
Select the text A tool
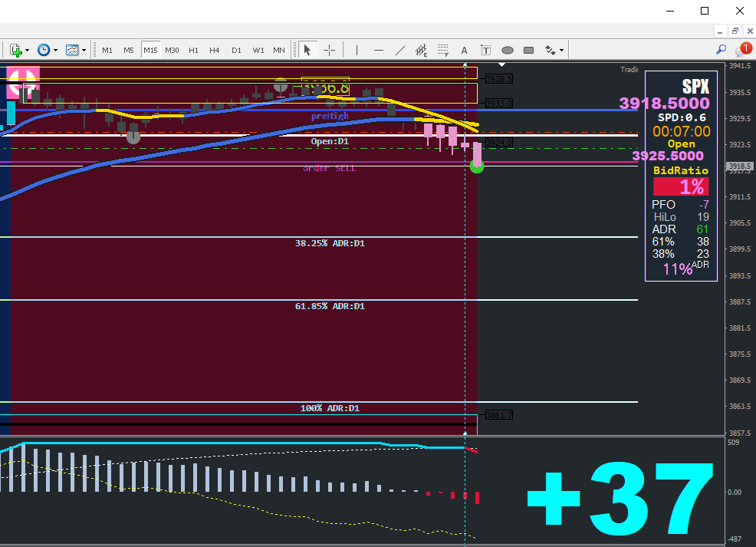point(464,50)
